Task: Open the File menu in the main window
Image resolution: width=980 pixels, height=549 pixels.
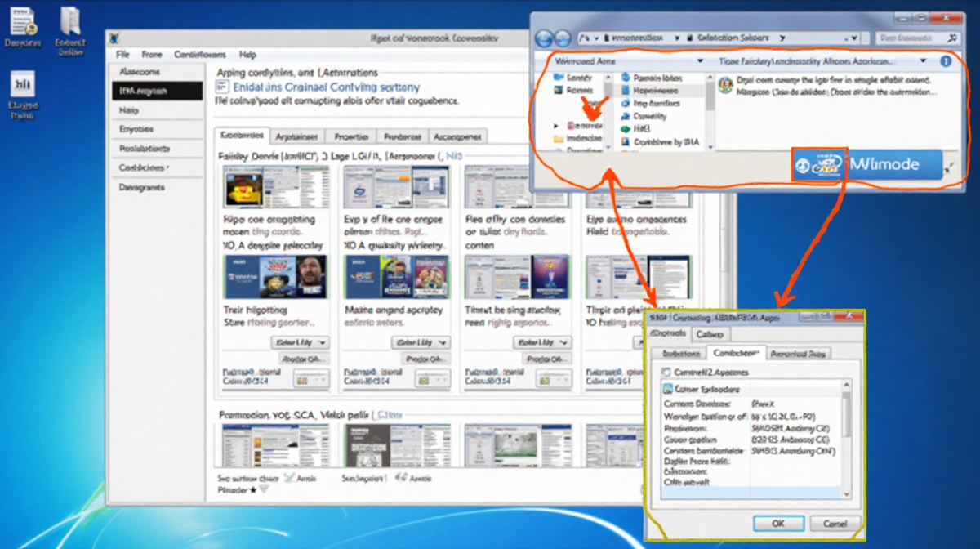Action: (x=122, y=55)
